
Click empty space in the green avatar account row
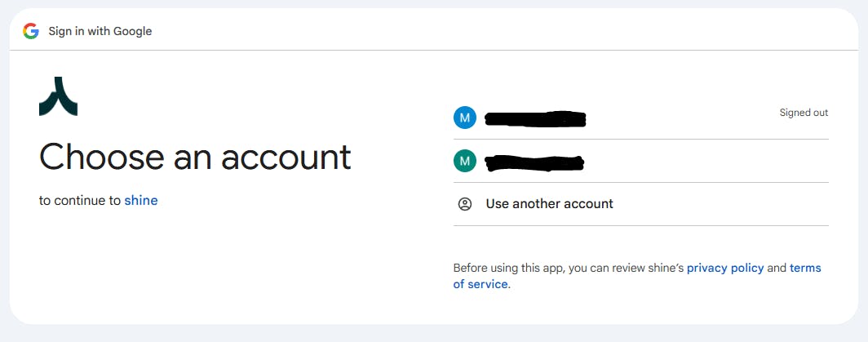(x=702, y=162)
